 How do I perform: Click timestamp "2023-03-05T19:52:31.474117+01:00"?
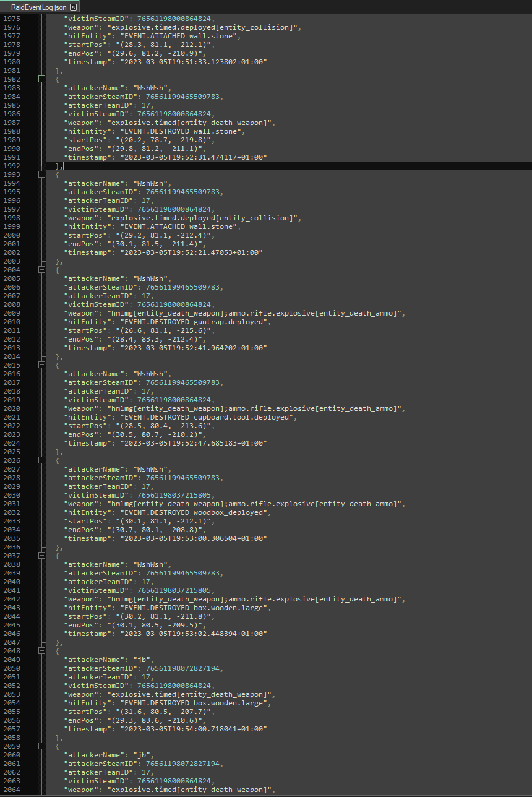pos(194,157)
